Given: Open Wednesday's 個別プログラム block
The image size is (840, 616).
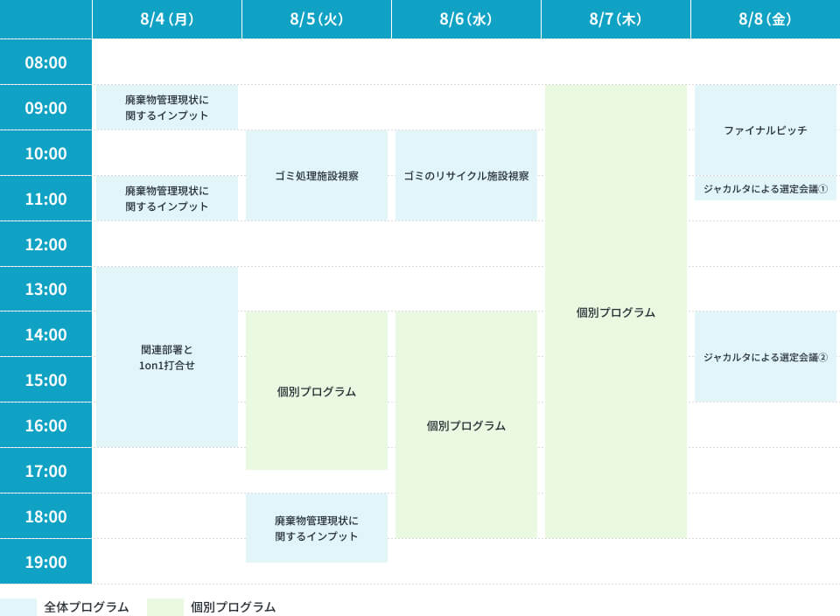Looking at the screenshot, I should click(466, 425).
